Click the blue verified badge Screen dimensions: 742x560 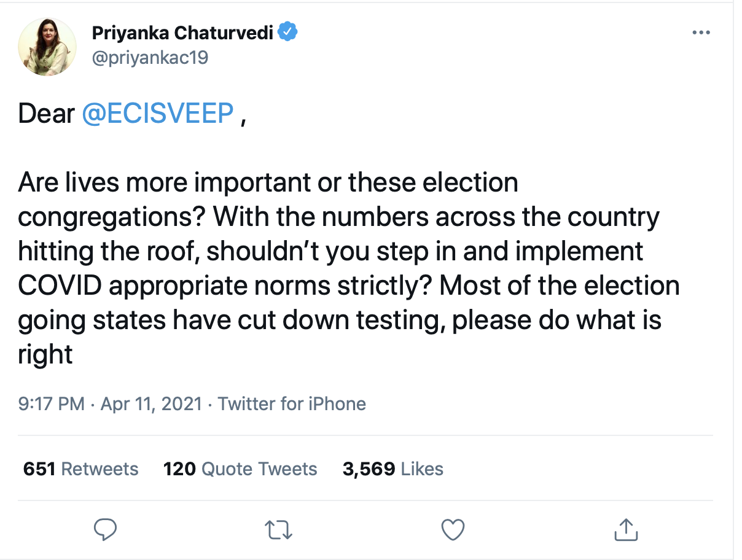pyautogui.click(x=289, y=32)
